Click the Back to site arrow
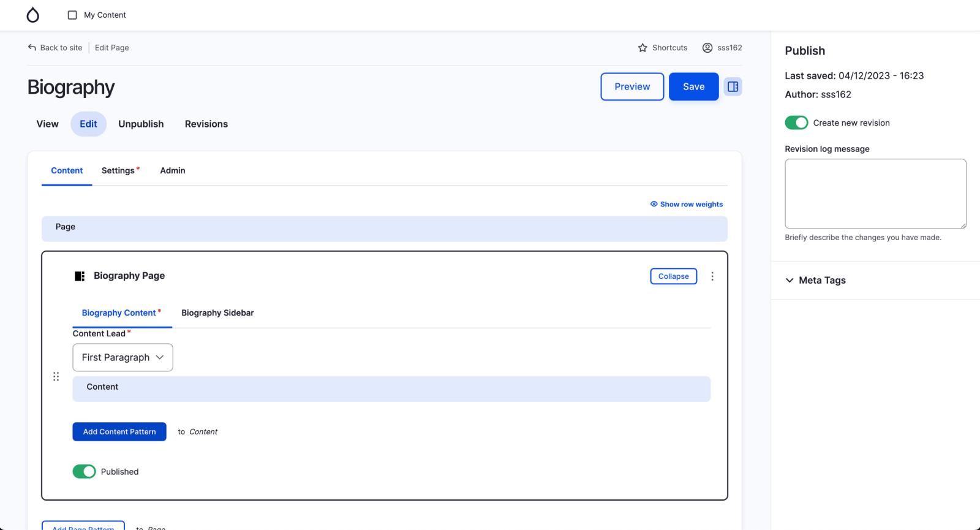This screenshot has height=530, width=980. click(x=32, y=48)
